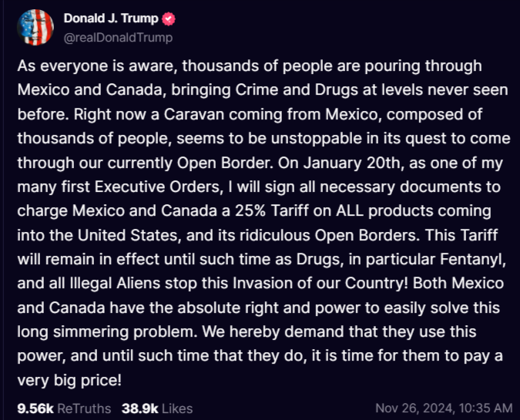Click the Likes label
520x420 pixels.
(177, 408)
